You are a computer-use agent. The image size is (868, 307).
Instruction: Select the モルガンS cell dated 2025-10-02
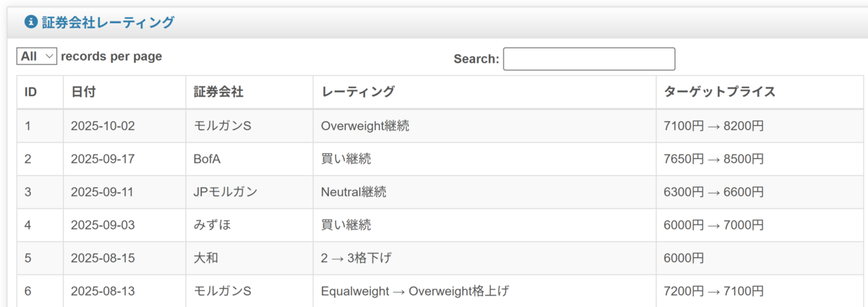pyautogui.click(x=250, y=126)
